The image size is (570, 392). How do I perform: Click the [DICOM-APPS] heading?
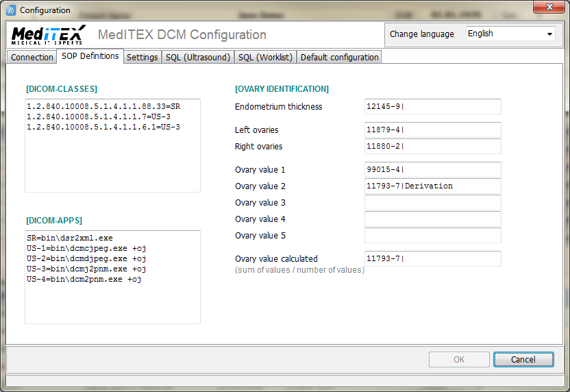coord(54,221)
